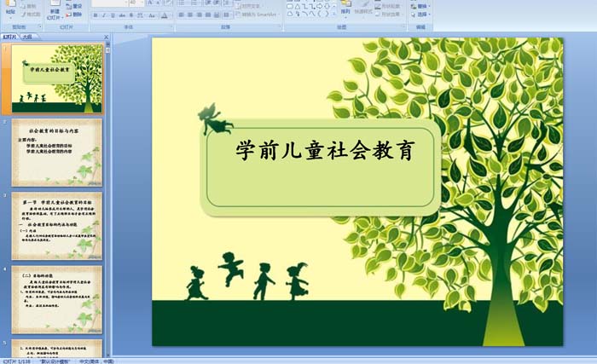Select slide 4 thumbnail 目标的功能
The width and height of the screenshot is (597, 364).
coord(57,300)
